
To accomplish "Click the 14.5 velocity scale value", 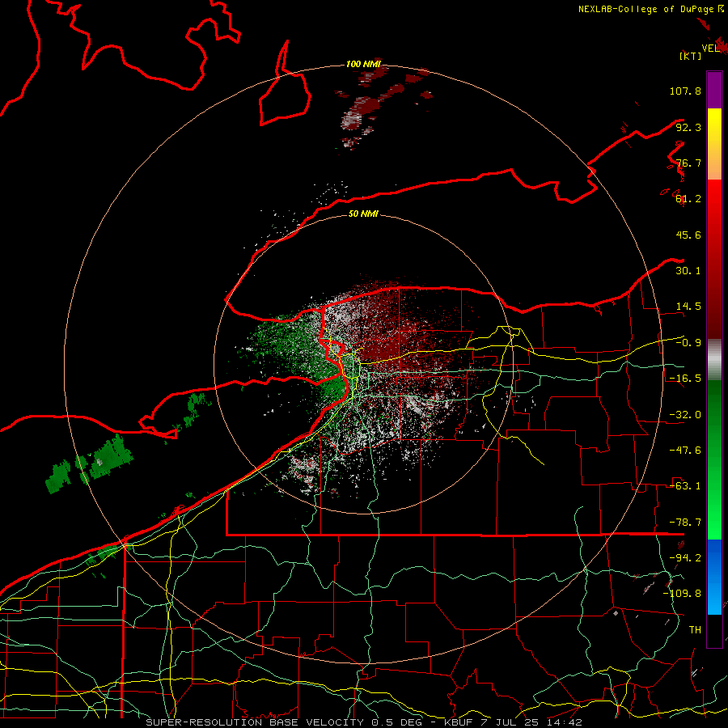I will pyautogui.click(x=688, y=307).
